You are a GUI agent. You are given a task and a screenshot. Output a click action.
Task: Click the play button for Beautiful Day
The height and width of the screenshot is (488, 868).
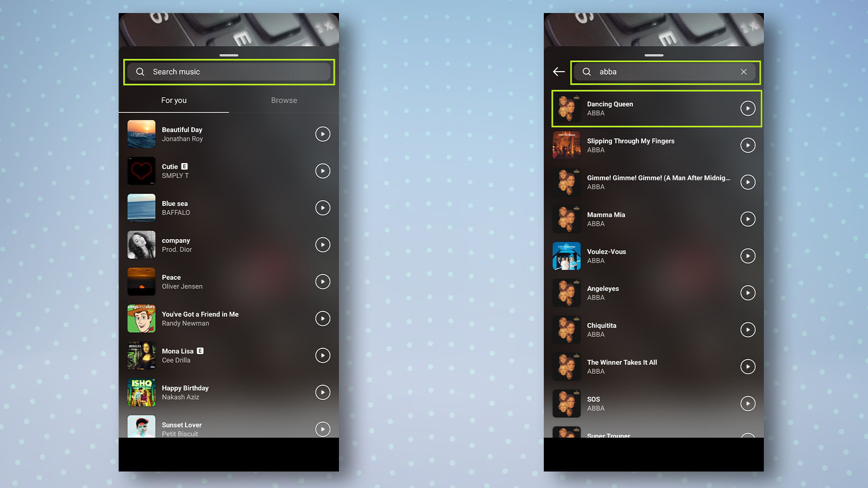(x=322, y=134)
